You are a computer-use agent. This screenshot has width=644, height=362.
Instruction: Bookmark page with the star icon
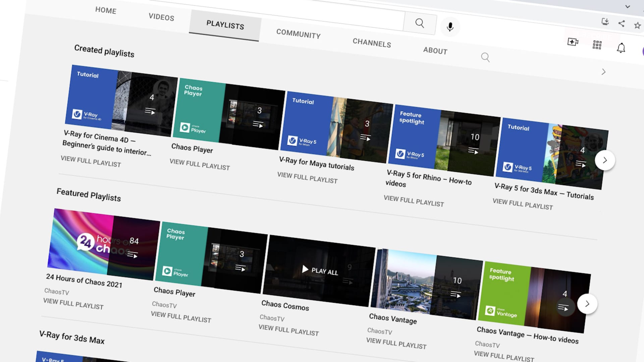pos(637,25)
